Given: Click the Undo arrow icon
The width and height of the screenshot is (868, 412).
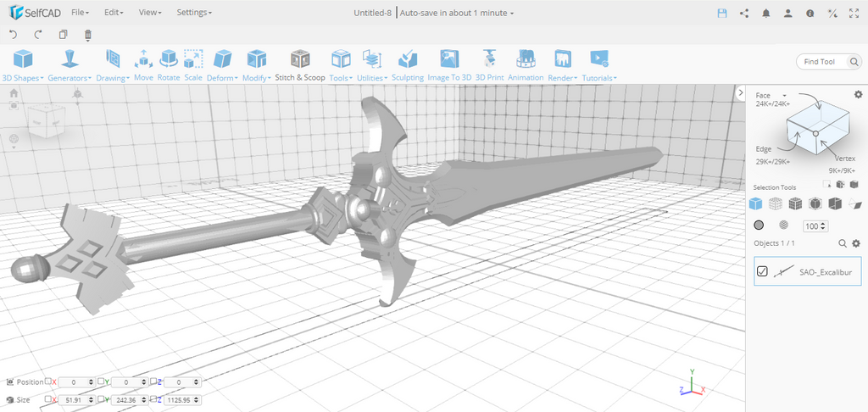Looking at the screenshot, I should point(14,35).
